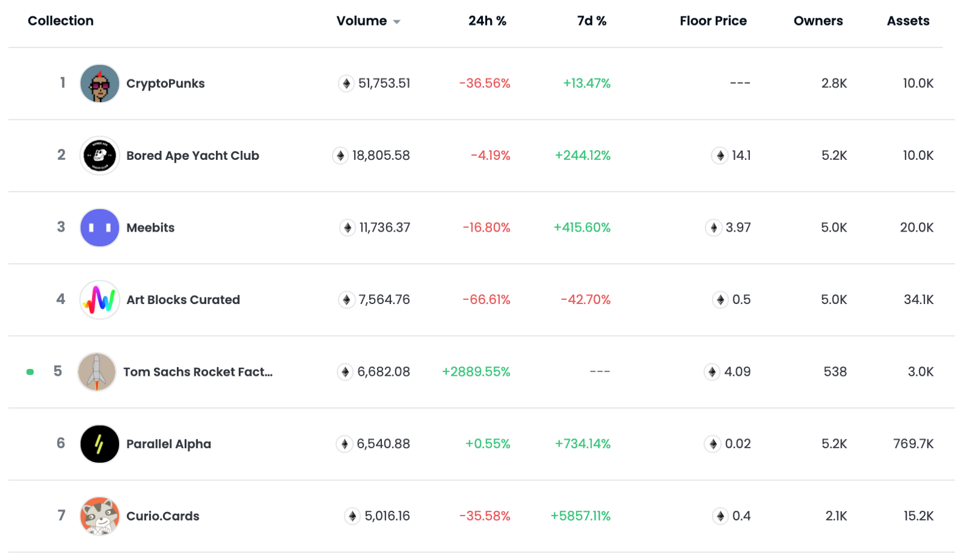This screenshot has width=973, height=560.
Task: Click the Assets column header
Action: coord(908,20)
